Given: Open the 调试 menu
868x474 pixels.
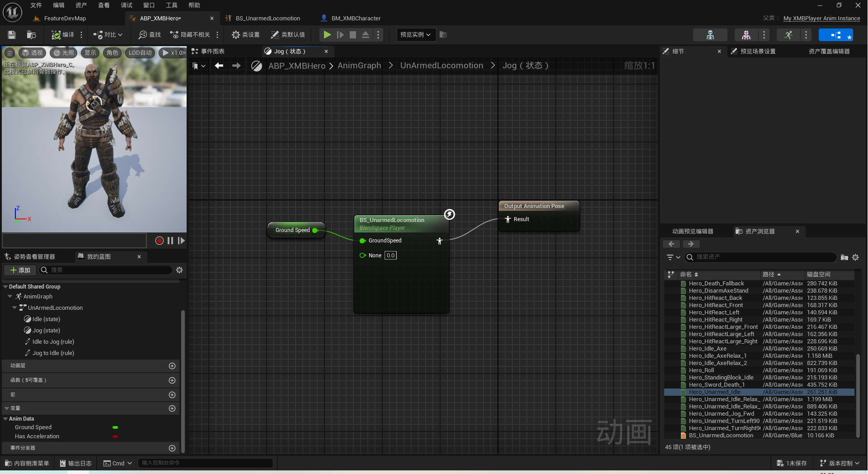Looking at the screenshot, I should point(127,5).
